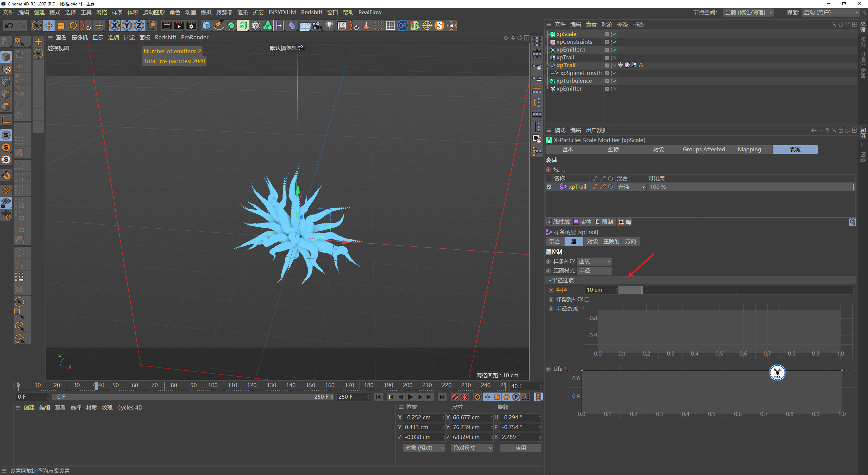This screenshot has width=868, height=475.
Task: Open 节点空间 dropdown
Action: pyautogui.click(x=748, y=12)
